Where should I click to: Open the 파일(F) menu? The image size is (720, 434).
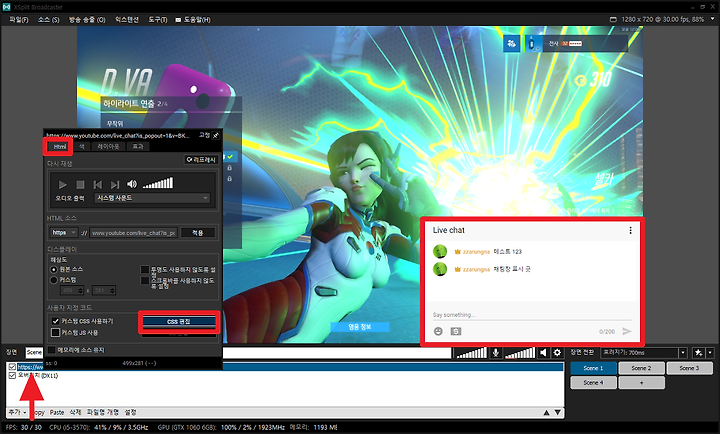(19, 20)
